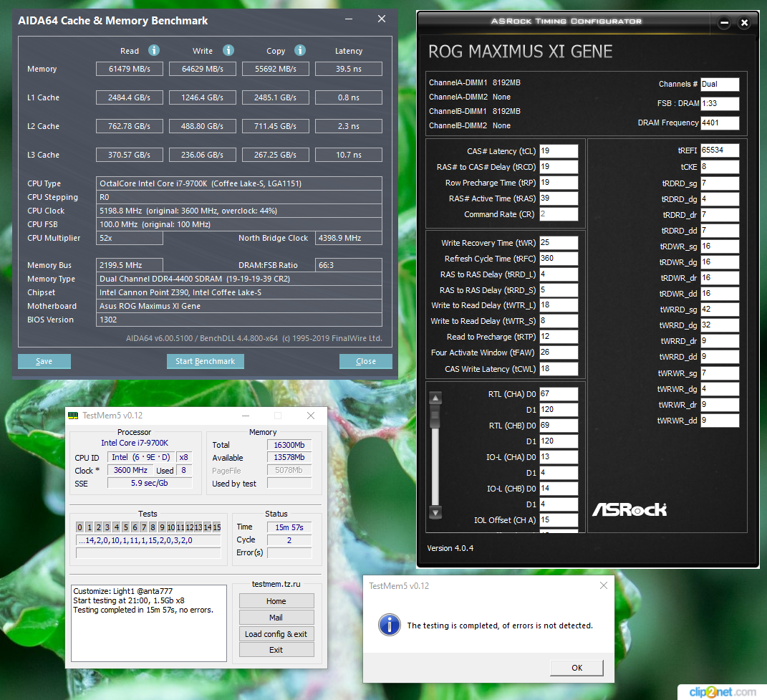
Task: Click the tRCD value field
Action: pos(559,166)
